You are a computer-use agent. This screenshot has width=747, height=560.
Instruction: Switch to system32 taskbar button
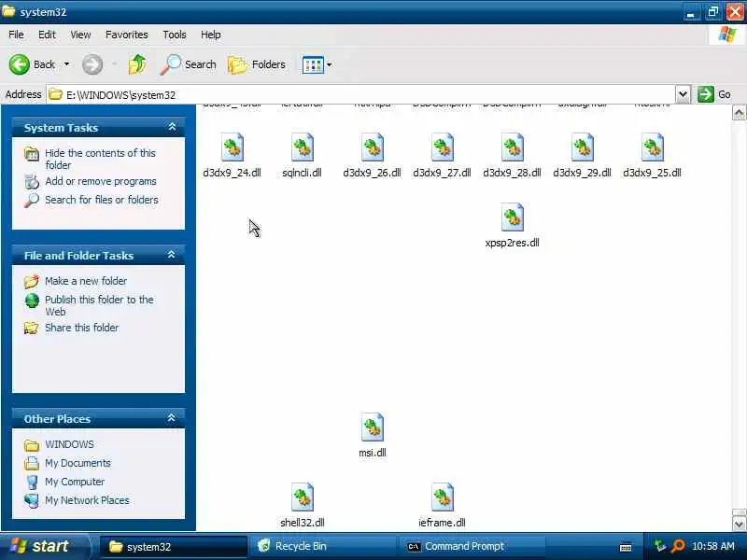[174, 547]
